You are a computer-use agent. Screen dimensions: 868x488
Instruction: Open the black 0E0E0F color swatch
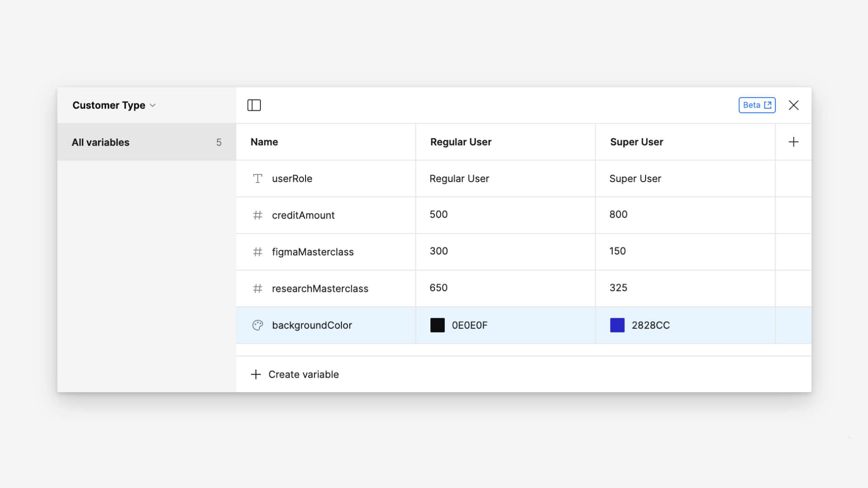coord(437,325)
